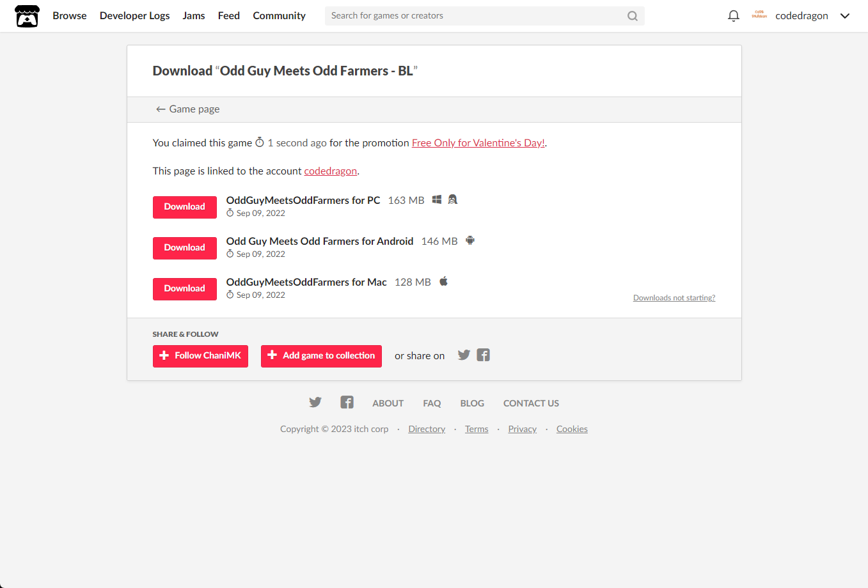This screenshot has height=588, width=868.
Task: Download the Mac version
Action: tap(185, 289)
